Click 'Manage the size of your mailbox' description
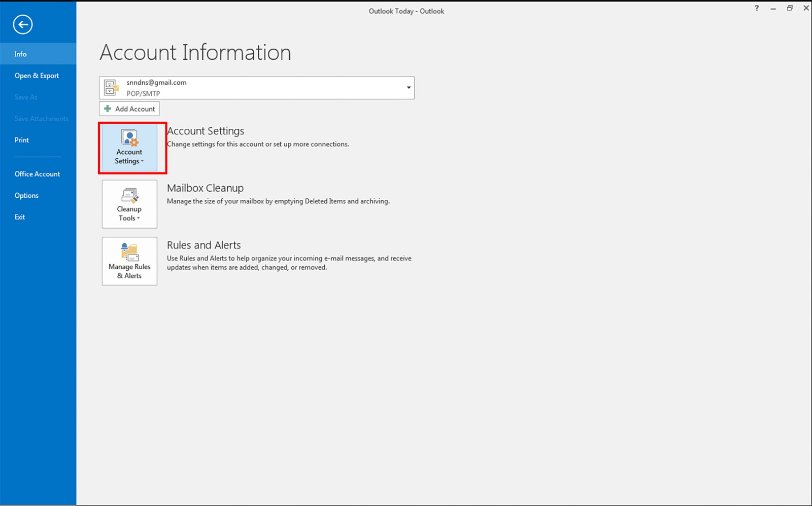This screenshot has height=506, width=812. (x=279, y=201)
